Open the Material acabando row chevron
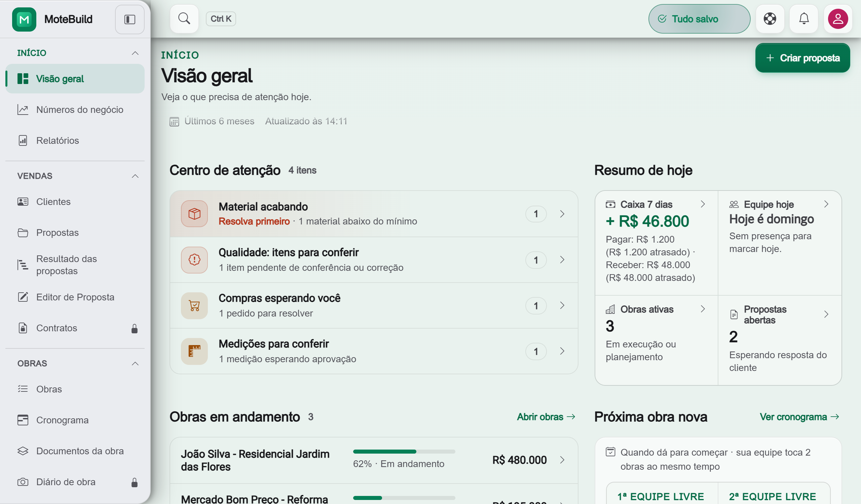861x504 pixels. coord(562,214)
